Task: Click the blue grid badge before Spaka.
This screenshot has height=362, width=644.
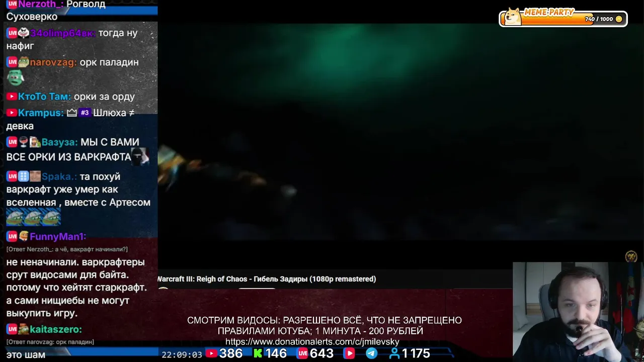Action: click(23, 176)
